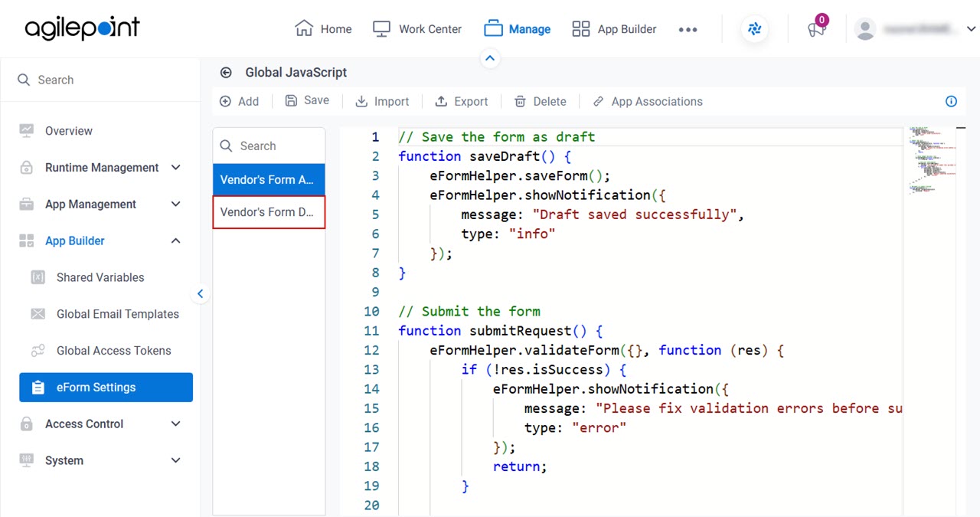Click the sidebar Search field

tap(100, 80)
